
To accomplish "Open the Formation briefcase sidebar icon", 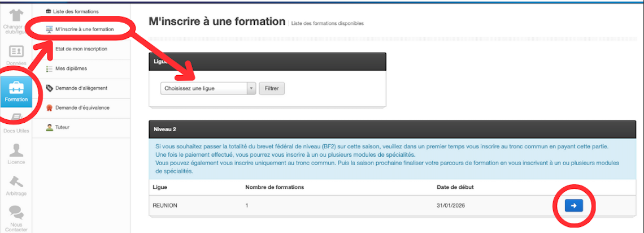I will coord(16,90).
